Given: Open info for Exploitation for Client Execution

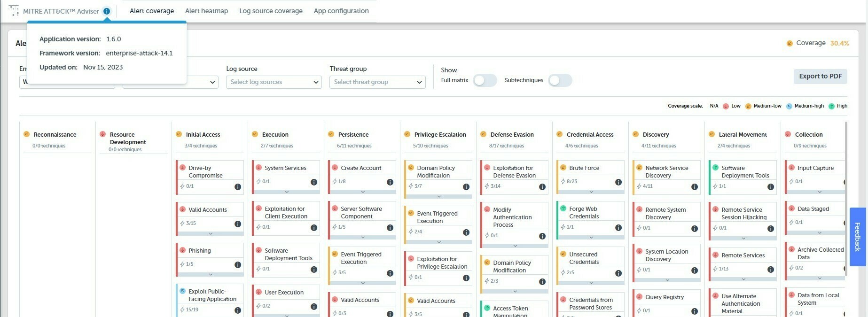Looking at the screenshot, I should tap(314, 228).
